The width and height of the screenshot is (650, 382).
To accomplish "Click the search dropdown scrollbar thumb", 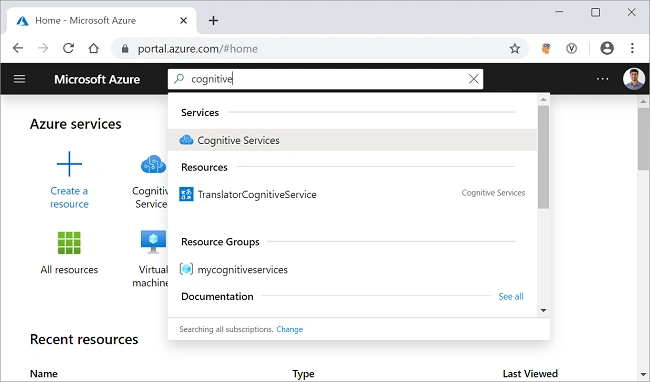I will click(x=543, y=157).
